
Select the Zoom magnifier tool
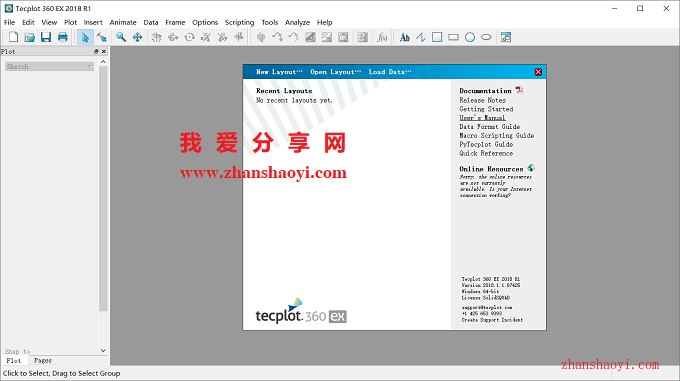point(121,37)
